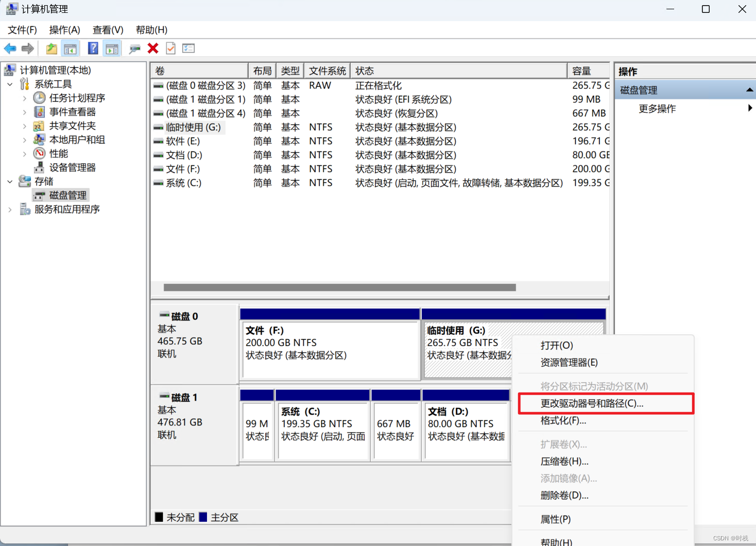Click the Forward arrow toolbar icon
Image resolution: width=756 pixels, height=546 pixels.
[x=28, y=48]
